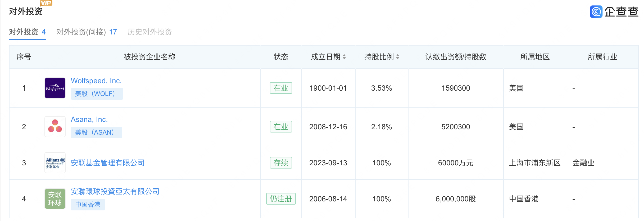Click the Allianz Global Investors logo
The width and height of the screenshot is (644, 221).
(x=55, y=163)
